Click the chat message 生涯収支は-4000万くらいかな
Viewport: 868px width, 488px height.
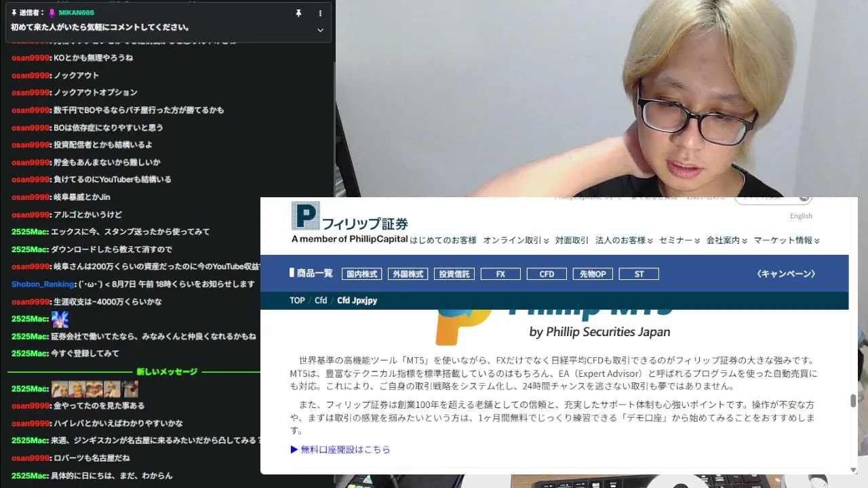[108, 302]
